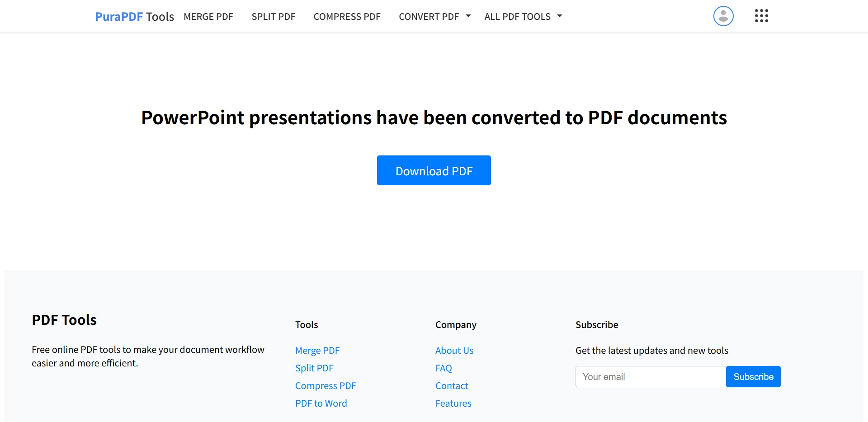The height and width of the screenshot is (422, 868).
Task: Open the Contact page link
Action: [451, 385]
